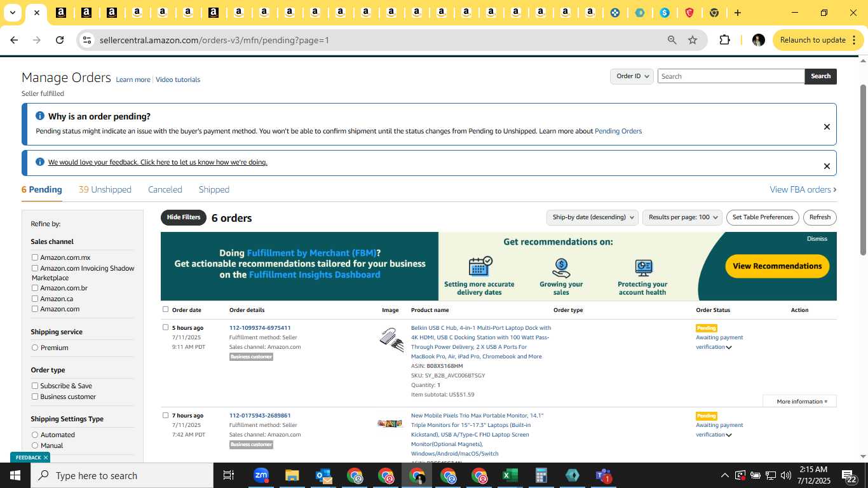Reload the Seller Central page

click(x=60, y=40)
